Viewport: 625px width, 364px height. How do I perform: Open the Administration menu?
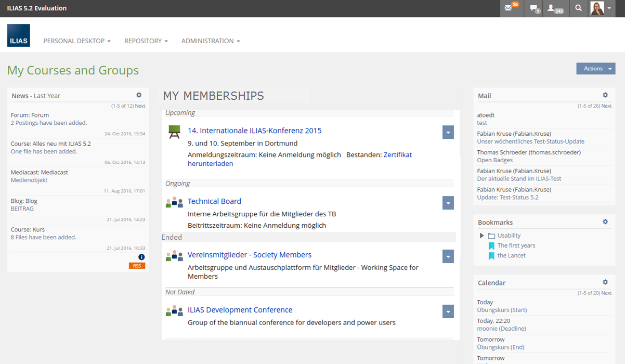tap(210, 41)
